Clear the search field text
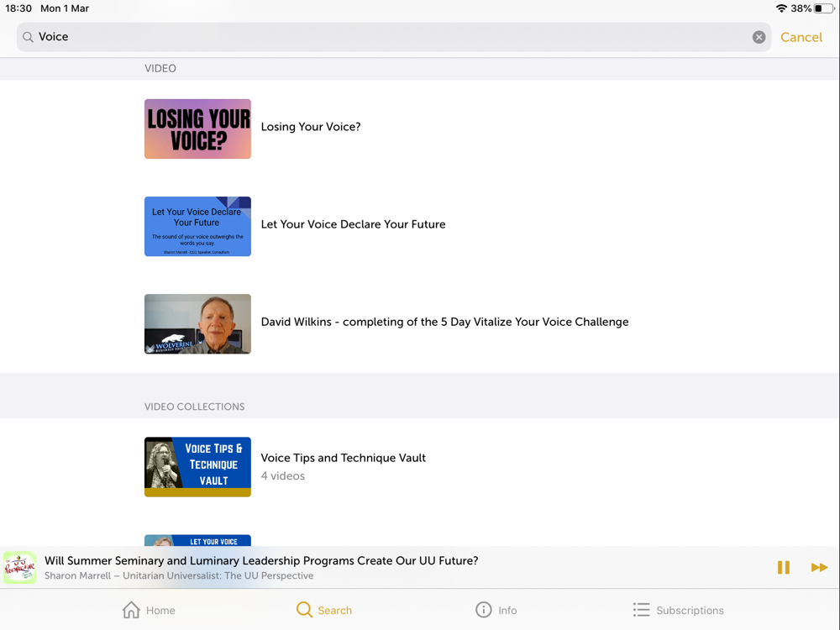The width and height of the screenshot is (840, 630). coord(759,37)
